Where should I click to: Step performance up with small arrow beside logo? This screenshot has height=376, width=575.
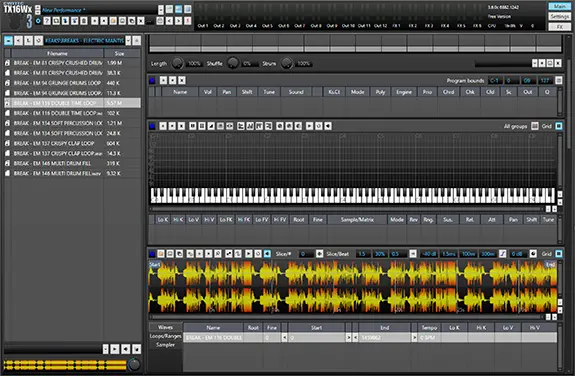(x=38, y=7)
